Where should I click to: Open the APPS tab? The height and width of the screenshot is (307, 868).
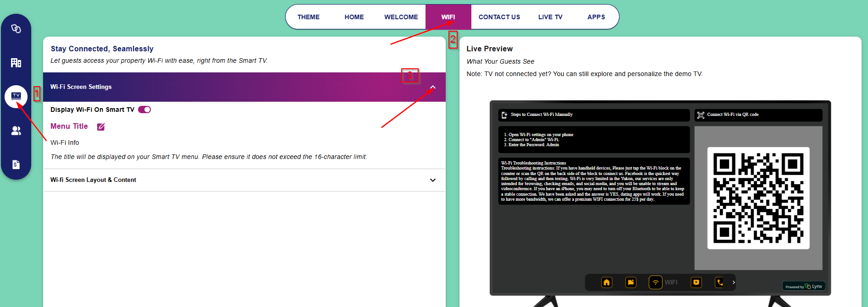pyautogui.click(x=596, y=17)
